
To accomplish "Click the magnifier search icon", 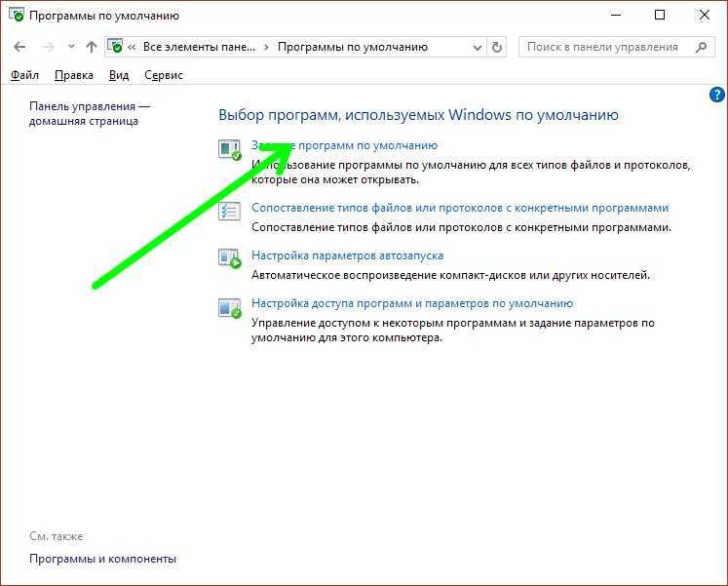I will (701, 47).
